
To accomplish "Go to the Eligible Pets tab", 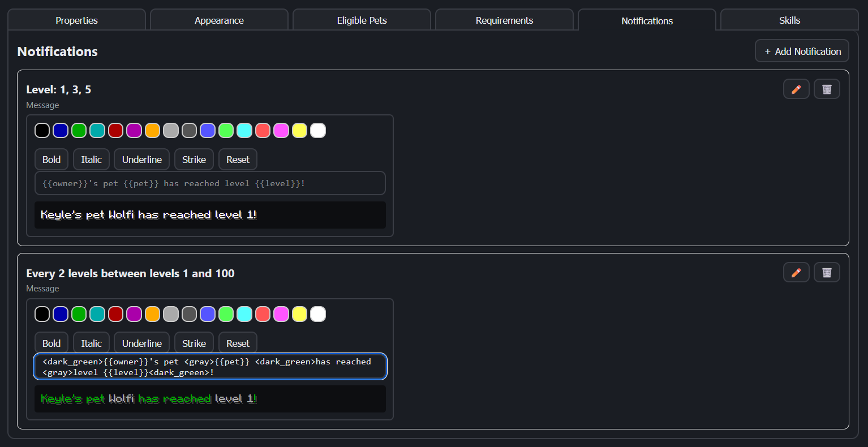I will click(362, 20).
